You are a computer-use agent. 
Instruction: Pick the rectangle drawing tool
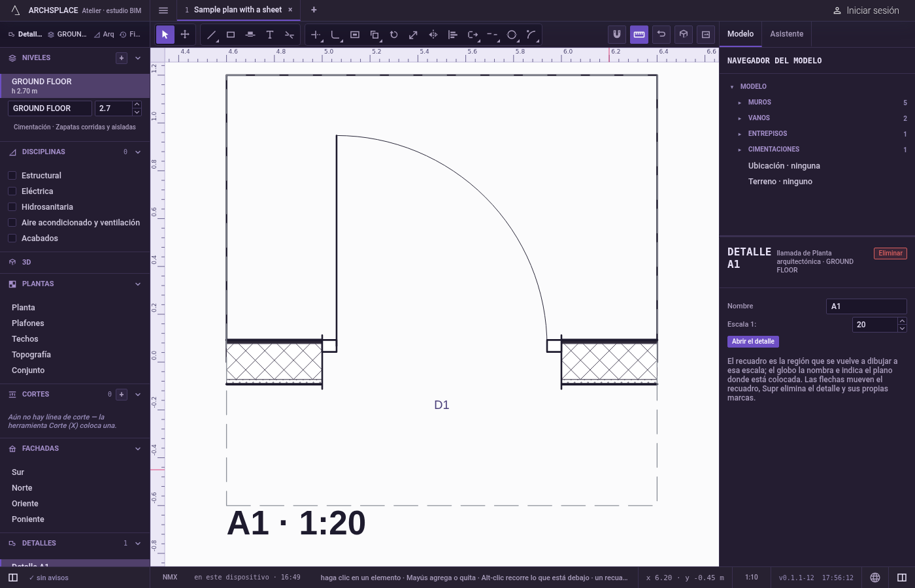231,35
